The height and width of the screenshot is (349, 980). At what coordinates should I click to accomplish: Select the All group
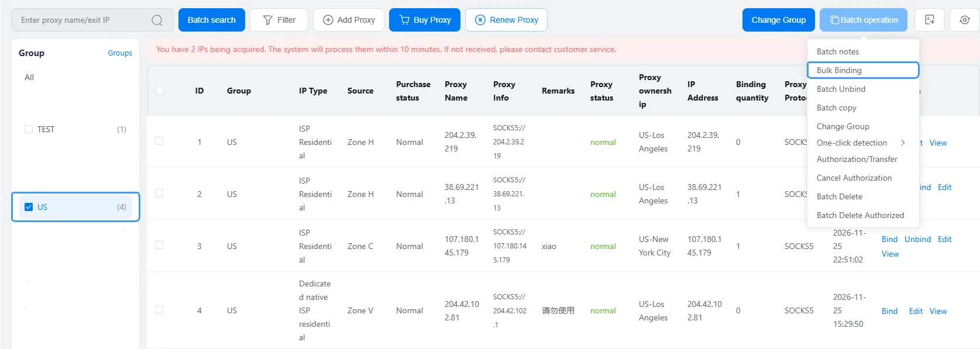29,77
